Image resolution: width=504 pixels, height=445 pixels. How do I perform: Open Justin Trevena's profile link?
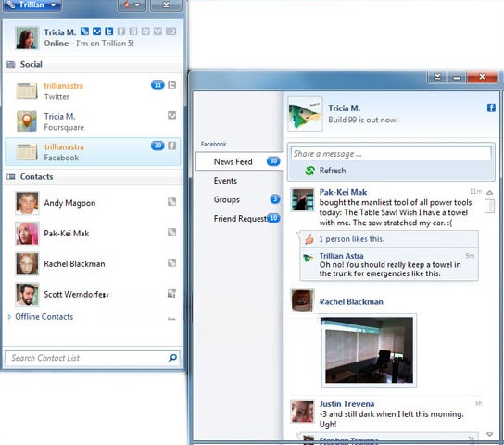346,404
